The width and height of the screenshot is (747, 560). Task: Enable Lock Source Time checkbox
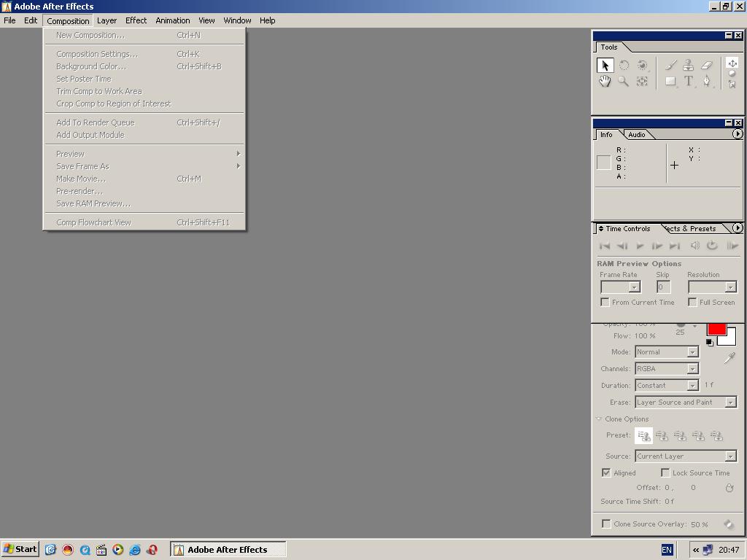(x=665, y=472)
